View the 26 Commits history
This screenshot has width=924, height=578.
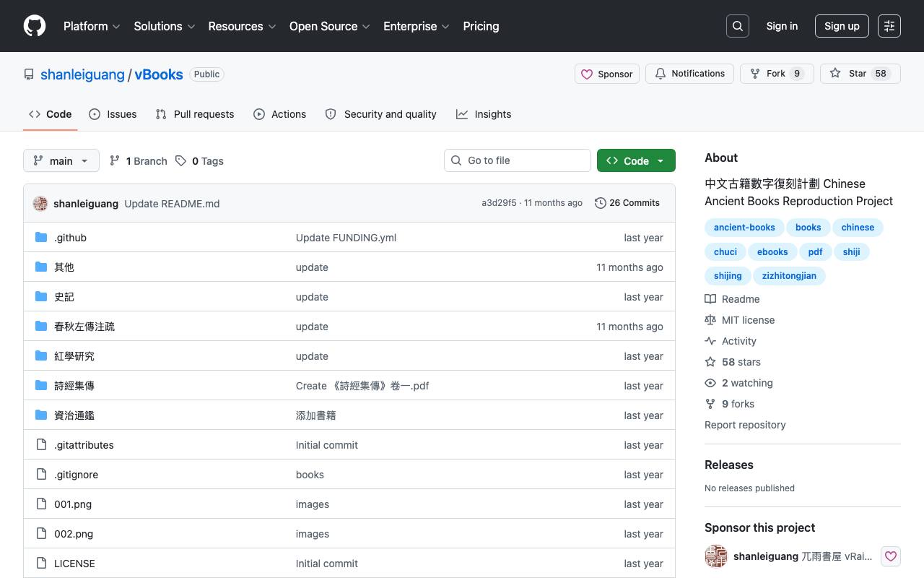click(x=627, y=203)
